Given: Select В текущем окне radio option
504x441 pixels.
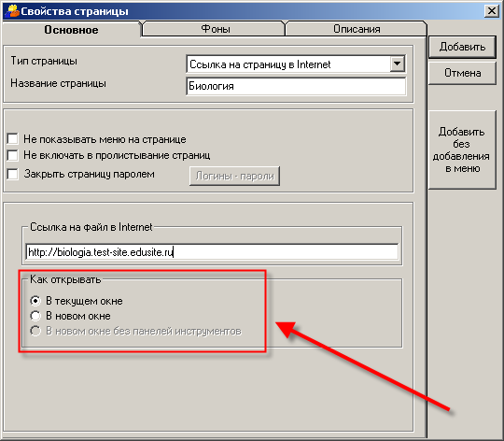Looking at the screenshot, I should click(x=35, y=301).
